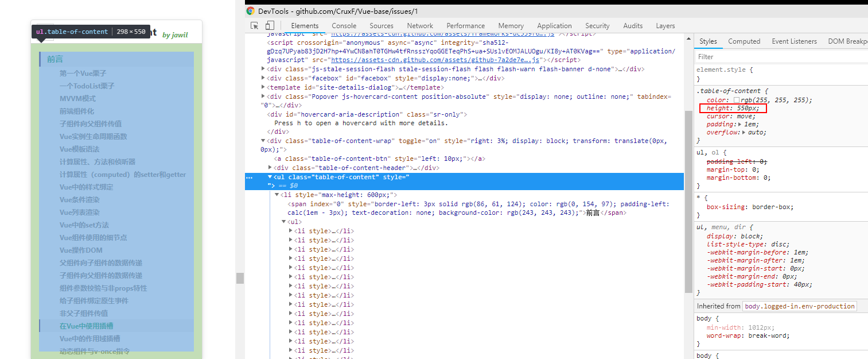Toggle the device toolbar icon
The height and width of the screenshot is (359, 868).
point(270,26)
